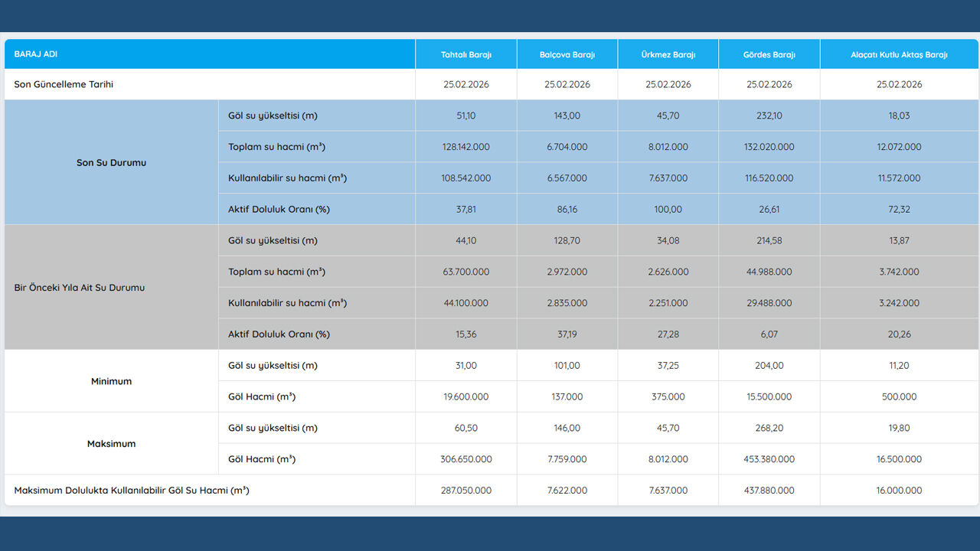This screenshot has width=980, height=551.
Task: Click Gördes previous year fill rate 6,07
Action: [x=769, y=334]
